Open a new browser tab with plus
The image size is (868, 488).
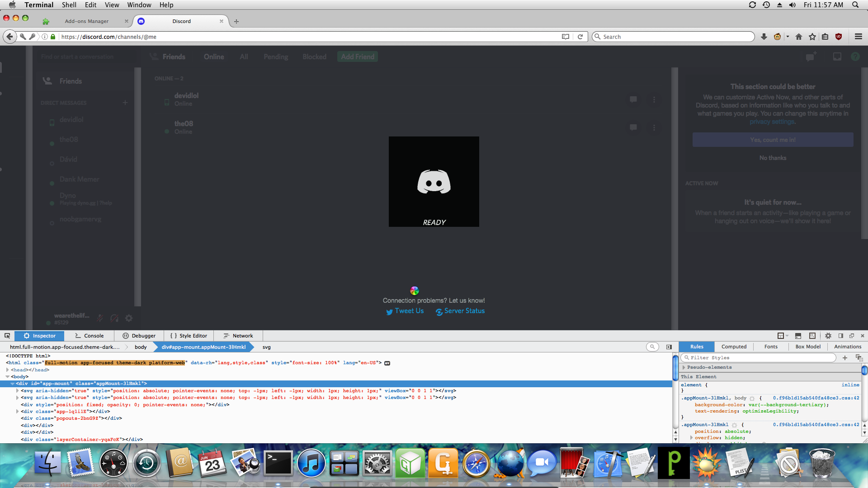click(236, 21)
